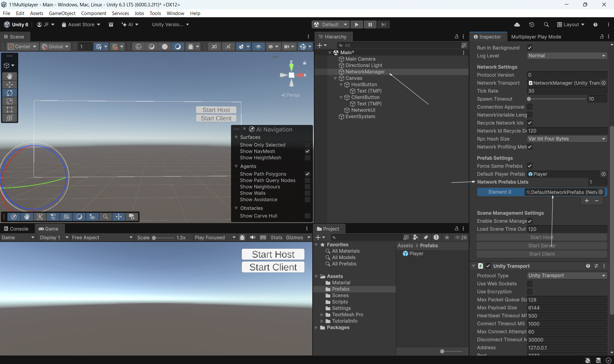This screenshot has height=364, width=614.
Task: Open the Log Level dropdown
Action: pyautogui.click(x=567, y=56)
